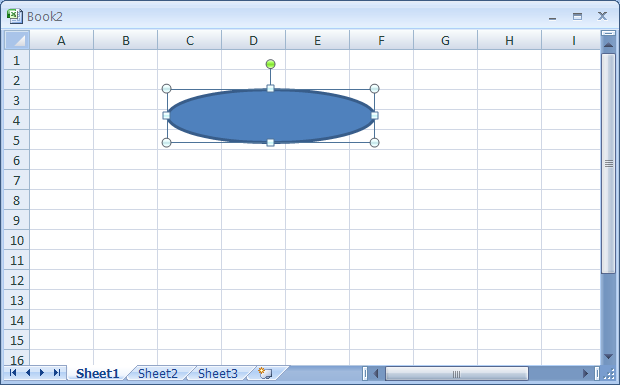The image size is (620, 385).
Task: Select column A header
Action: [x=61, y=40]
